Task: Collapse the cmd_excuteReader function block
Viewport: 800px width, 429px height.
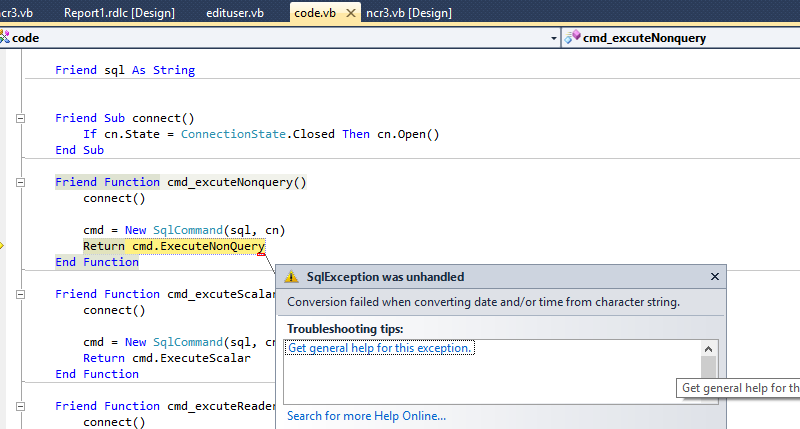Action: coord(20,407)
